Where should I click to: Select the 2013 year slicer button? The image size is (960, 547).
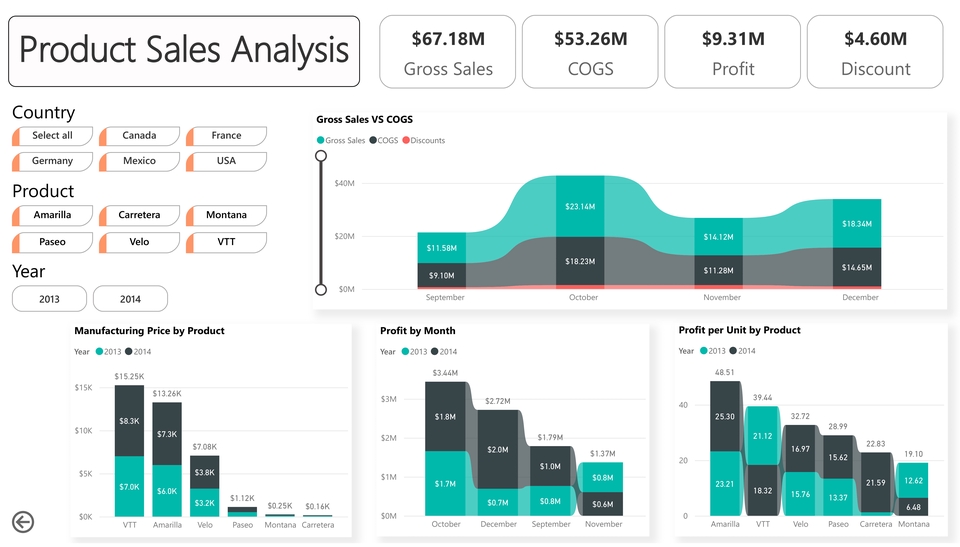(x=50, y=299)
